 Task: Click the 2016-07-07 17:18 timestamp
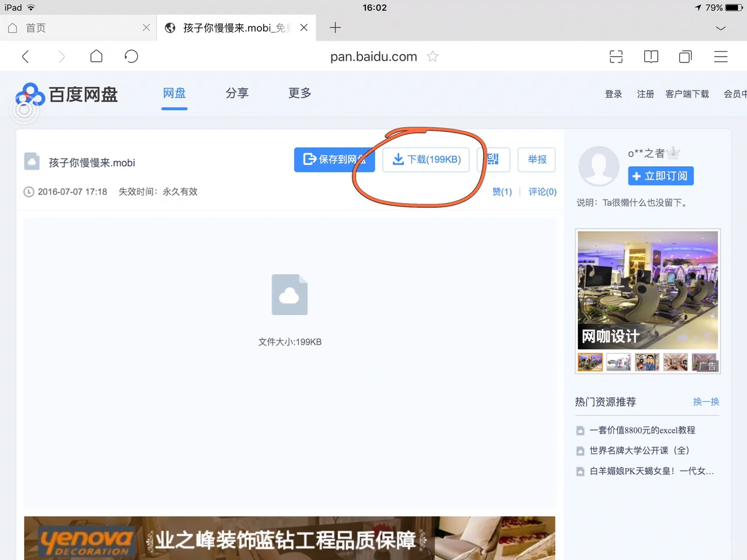pos(72,192)
